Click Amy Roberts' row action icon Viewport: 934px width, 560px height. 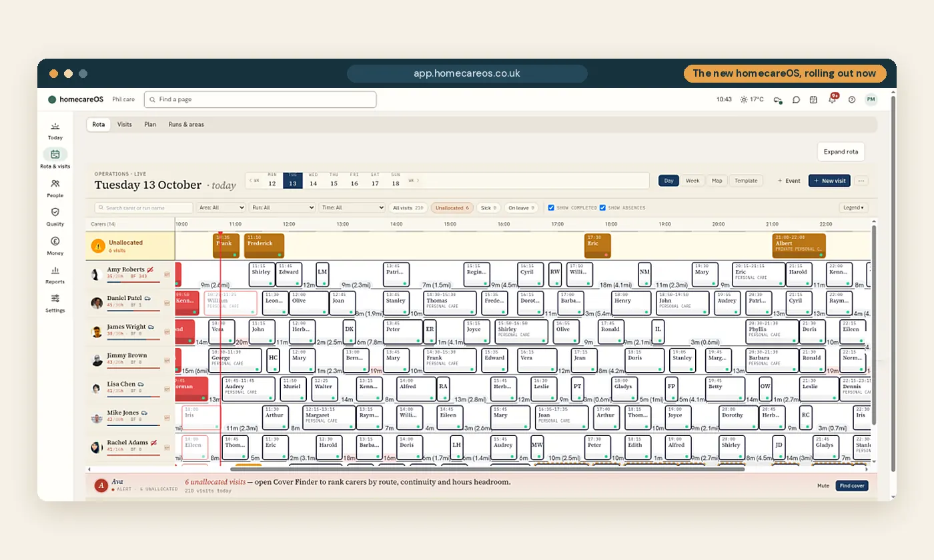[x=167, y=273]
